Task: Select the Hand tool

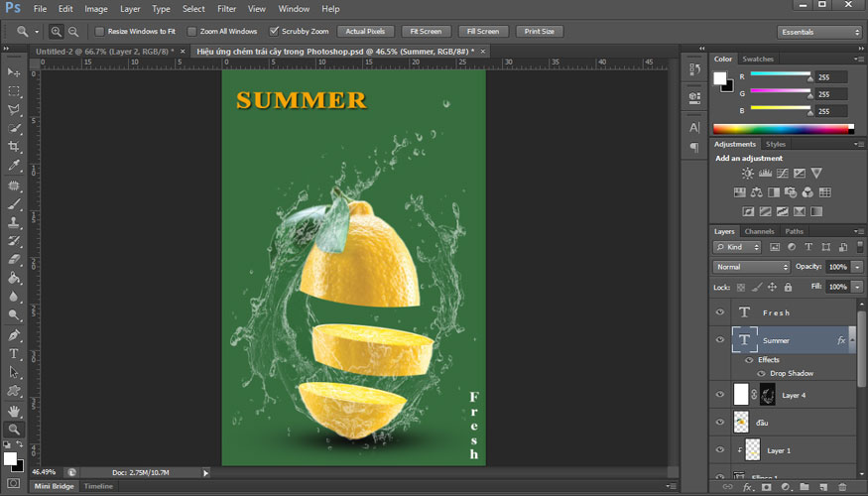Action: pyautogui.click(x=13, y=412)
